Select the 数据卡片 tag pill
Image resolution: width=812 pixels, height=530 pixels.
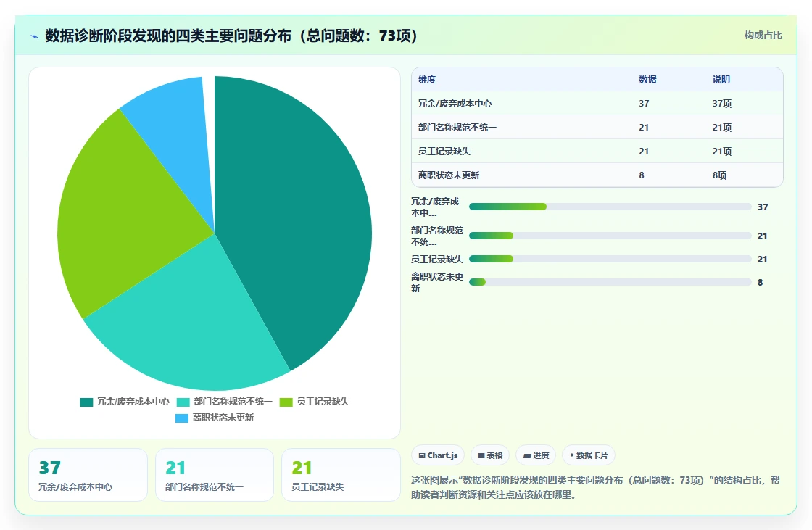click(x=589, y=455)
